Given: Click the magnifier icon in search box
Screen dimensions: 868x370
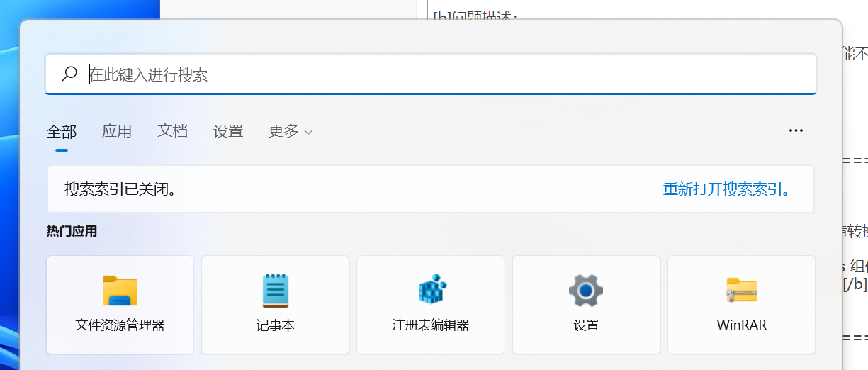Looking at the screenshot, I should coord(69,74).
